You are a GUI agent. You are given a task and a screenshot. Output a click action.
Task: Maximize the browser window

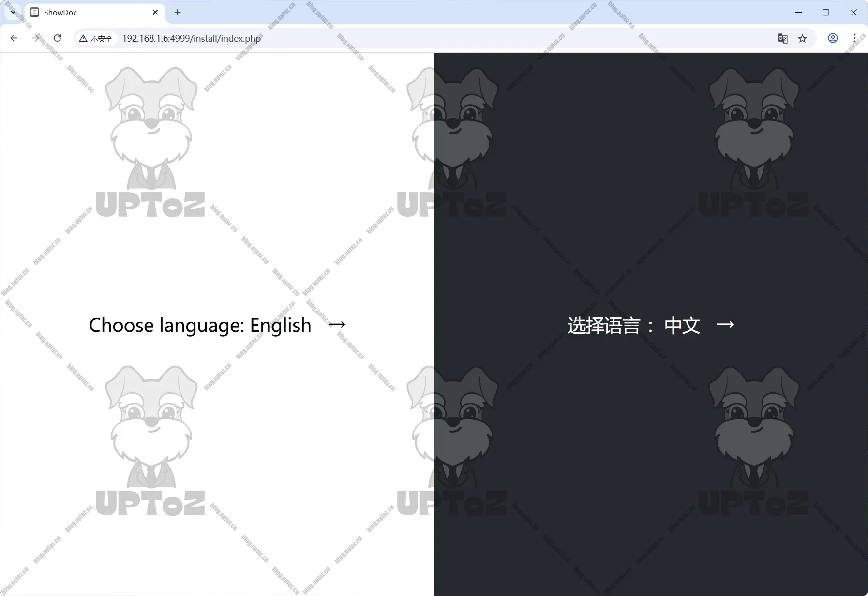tap(826, 12)
